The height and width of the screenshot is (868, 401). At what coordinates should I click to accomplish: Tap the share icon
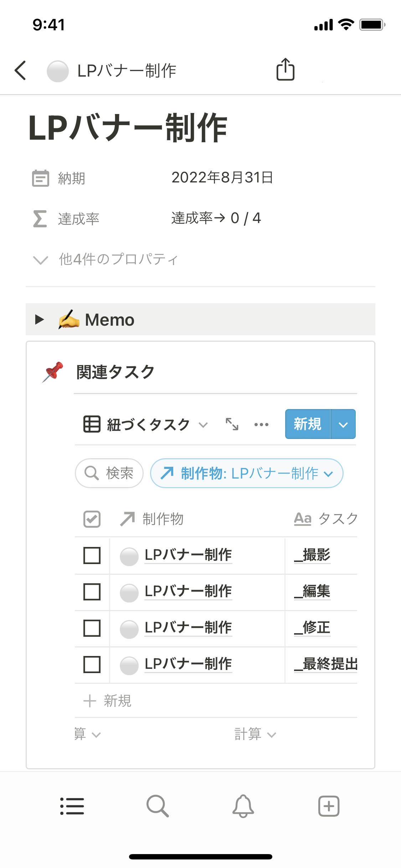tap(286, 69)
